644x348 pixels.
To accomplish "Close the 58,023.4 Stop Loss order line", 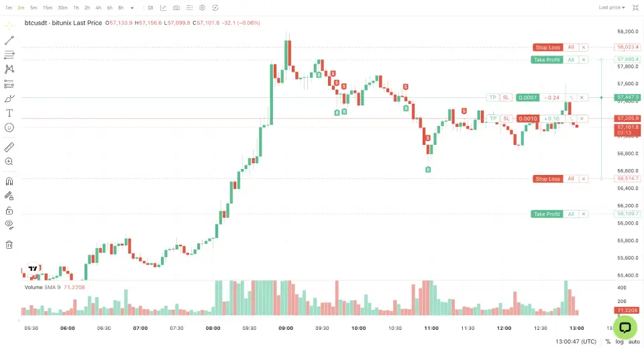I will 584,48.
